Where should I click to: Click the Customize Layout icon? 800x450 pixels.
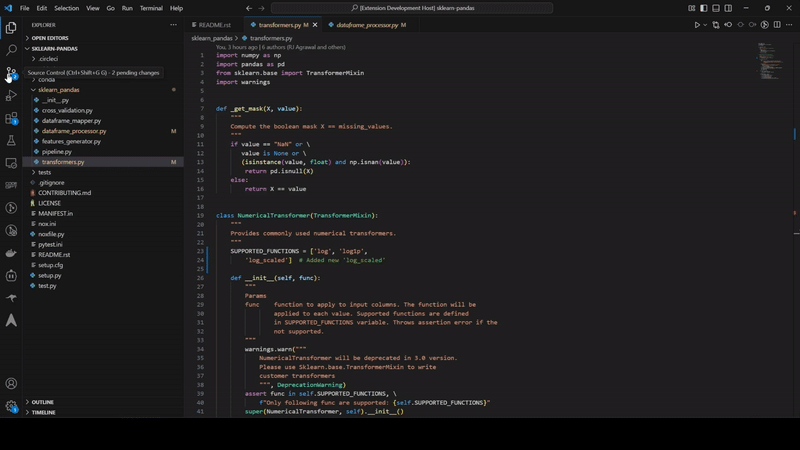(x=691, y=8)
